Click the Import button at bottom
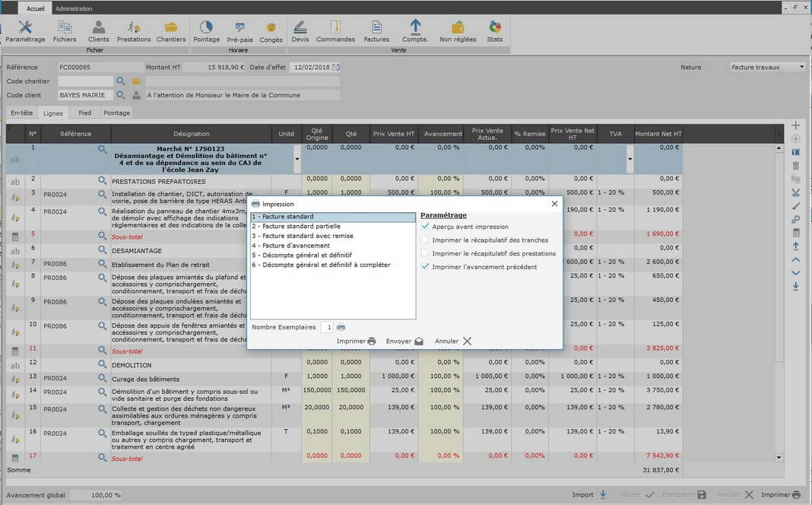Image resolution: width=812 pixels, height=505 pixels. tap(589, 494)
